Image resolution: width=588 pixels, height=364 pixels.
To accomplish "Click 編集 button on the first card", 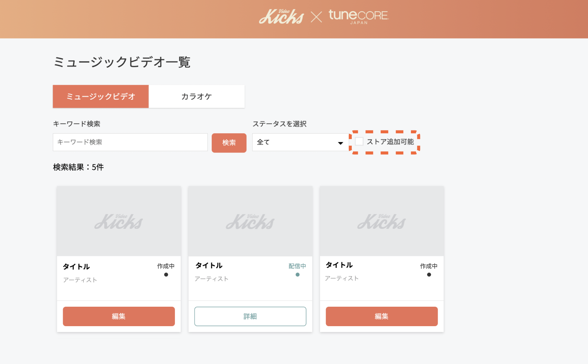I will (x=119, y=316).
